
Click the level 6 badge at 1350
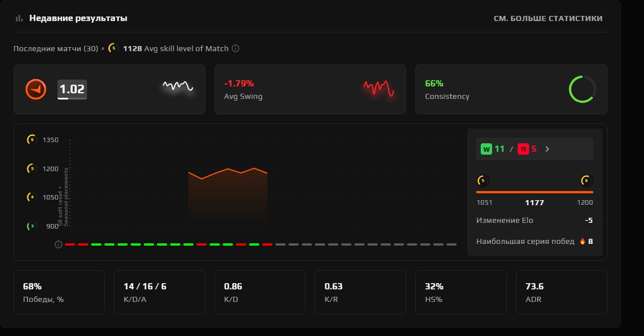(32, 139)
